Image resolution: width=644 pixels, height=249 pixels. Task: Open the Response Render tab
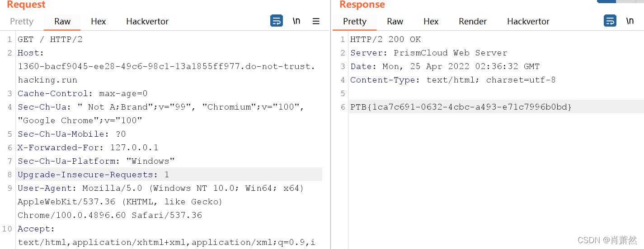(x=473, y=21)
